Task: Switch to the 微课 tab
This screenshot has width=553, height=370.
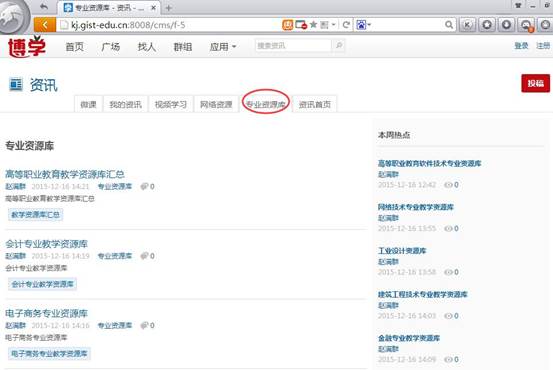Action: [x=88, y=104]
